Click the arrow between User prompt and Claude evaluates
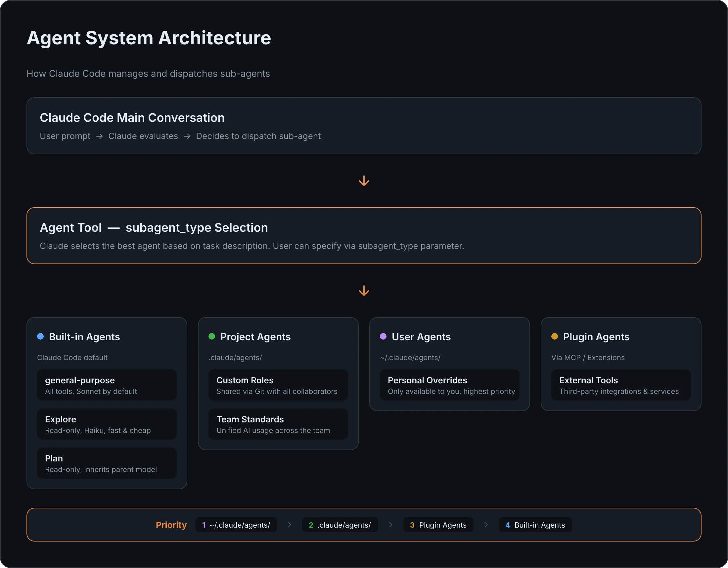 [x=99, y=136]
